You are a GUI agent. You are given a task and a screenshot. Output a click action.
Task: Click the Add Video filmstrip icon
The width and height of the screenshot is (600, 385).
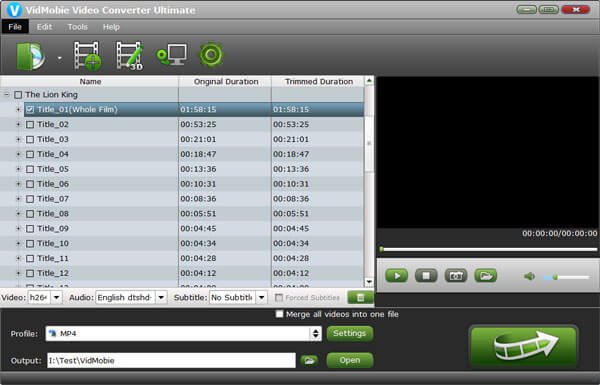(x=88, y=56)
